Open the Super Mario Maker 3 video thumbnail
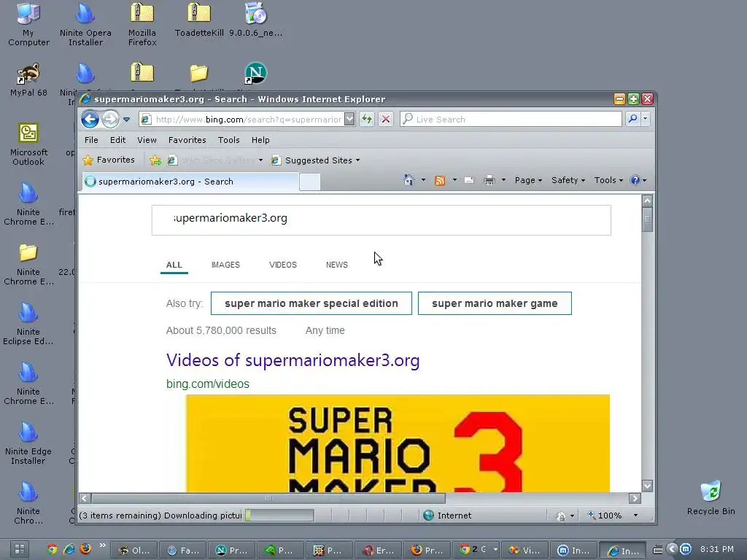Viewport: 747px width, 560px height. tap(398, 443)
